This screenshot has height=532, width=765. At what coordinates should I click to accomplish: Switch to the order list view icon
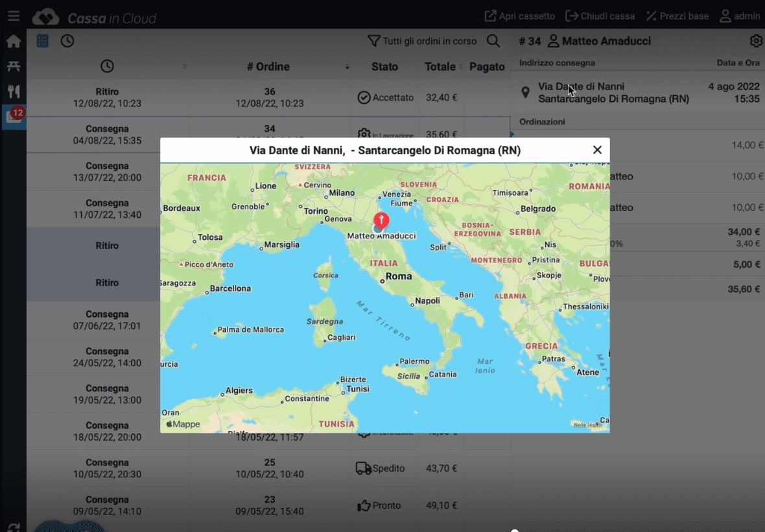(x=43, y=41)
